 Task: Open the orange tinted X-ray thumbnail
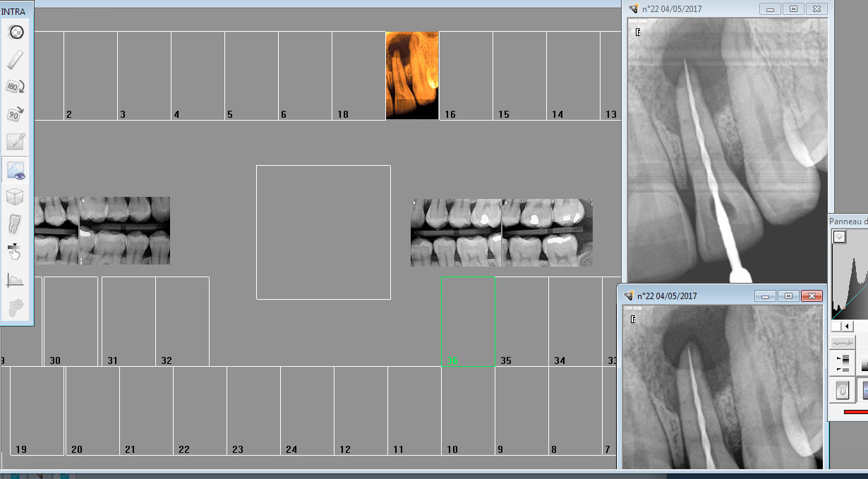coord(412,75)
